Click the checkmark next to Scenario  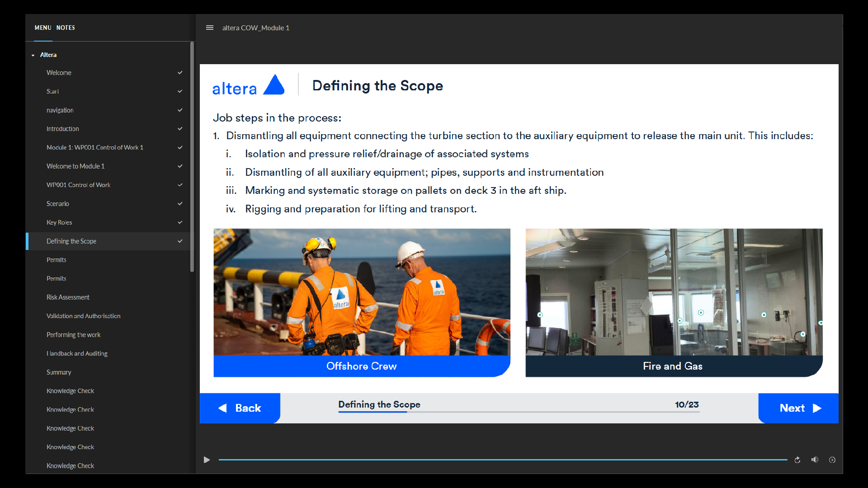[x=180, y=204]
